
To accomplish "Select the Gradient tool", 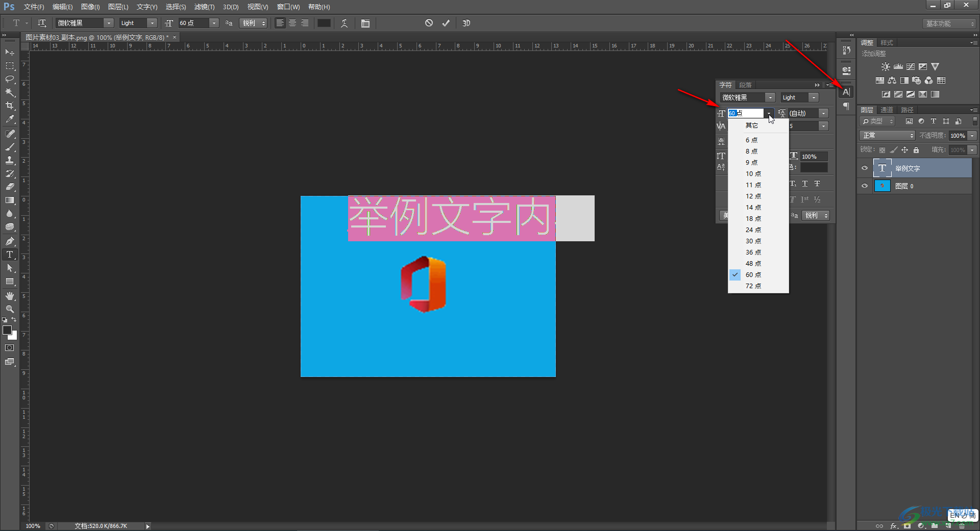I will 10,200.
